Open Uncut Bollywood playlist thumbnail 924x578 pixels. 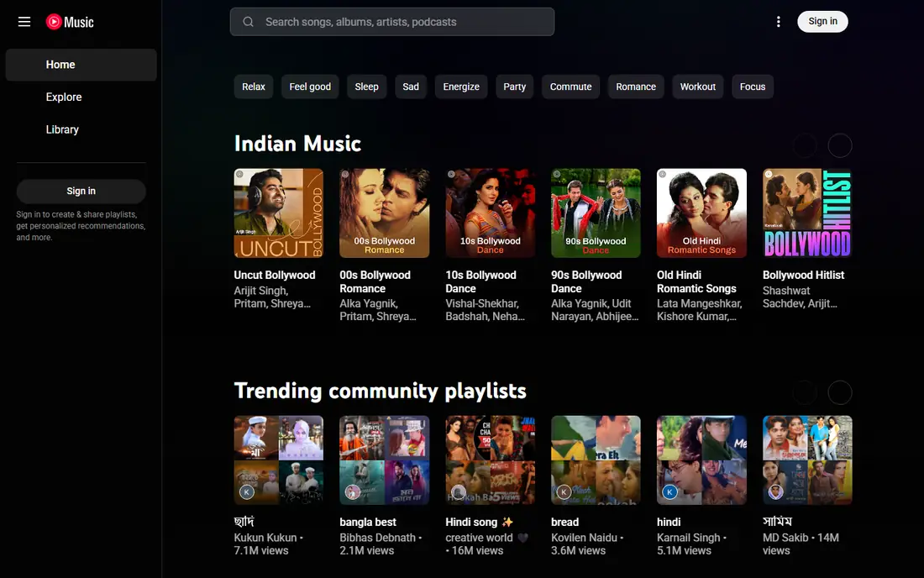[x=279, y=213]
